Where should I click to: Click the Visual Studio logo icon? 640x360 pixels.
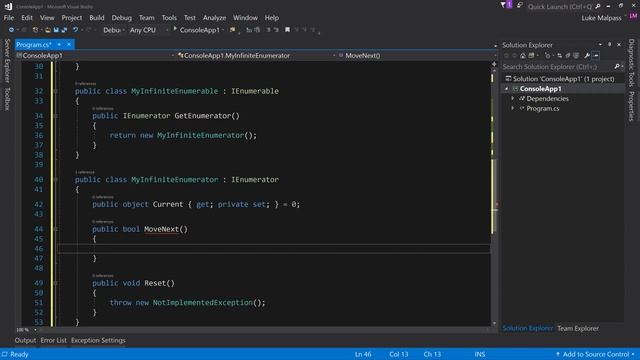8,6
